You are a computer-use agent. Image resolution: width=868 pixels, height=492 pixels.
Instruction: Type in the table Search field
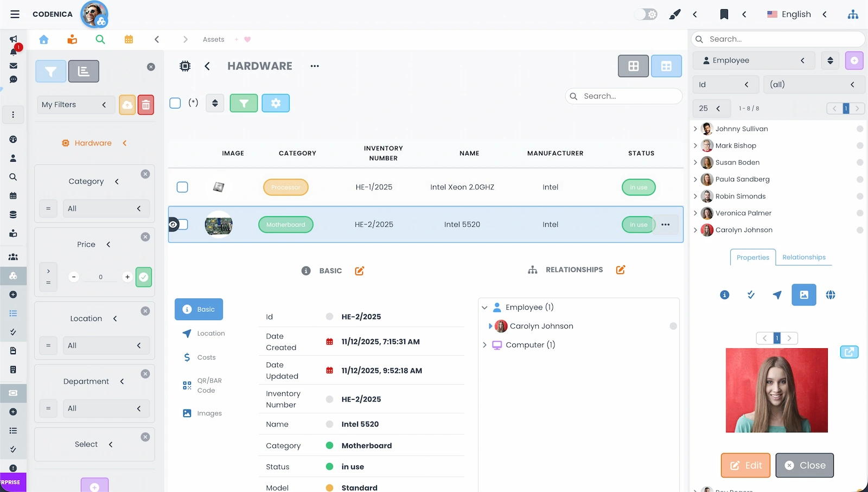point(624,96)
